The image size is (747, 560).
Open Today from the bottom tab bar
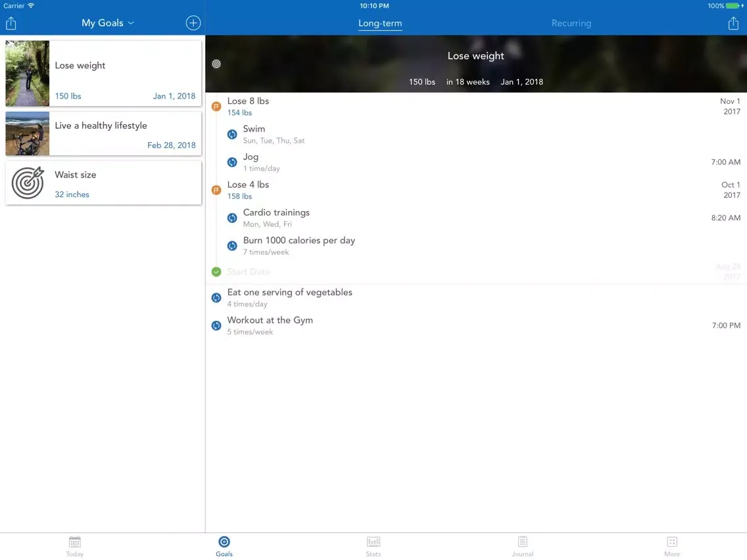74,546
